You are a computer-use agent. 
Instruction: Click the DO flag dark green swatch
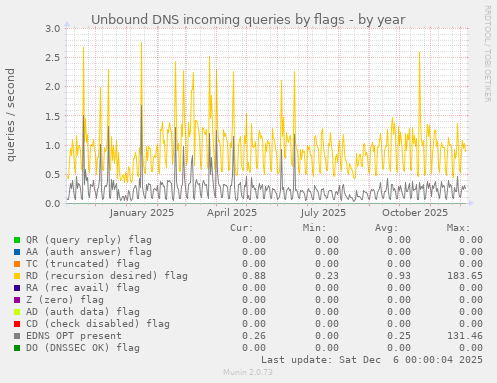[x=17, y=348]
